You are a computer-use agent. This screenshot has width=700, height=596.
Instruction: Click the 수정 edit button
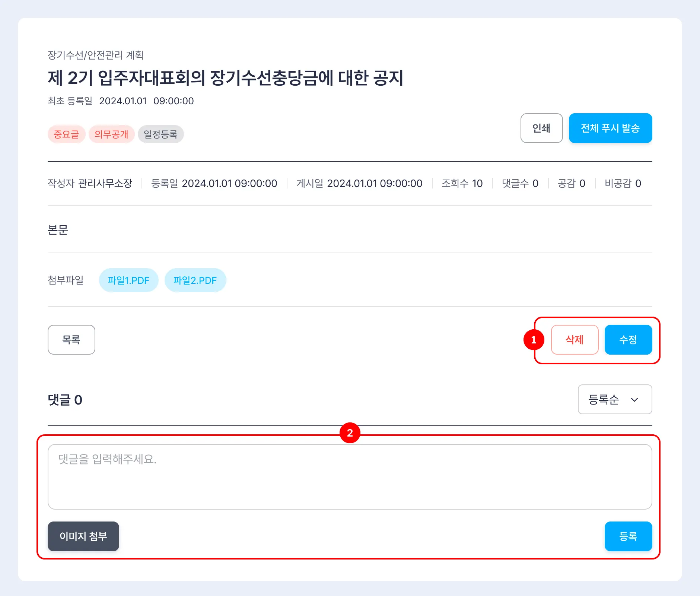coord(628,339)
